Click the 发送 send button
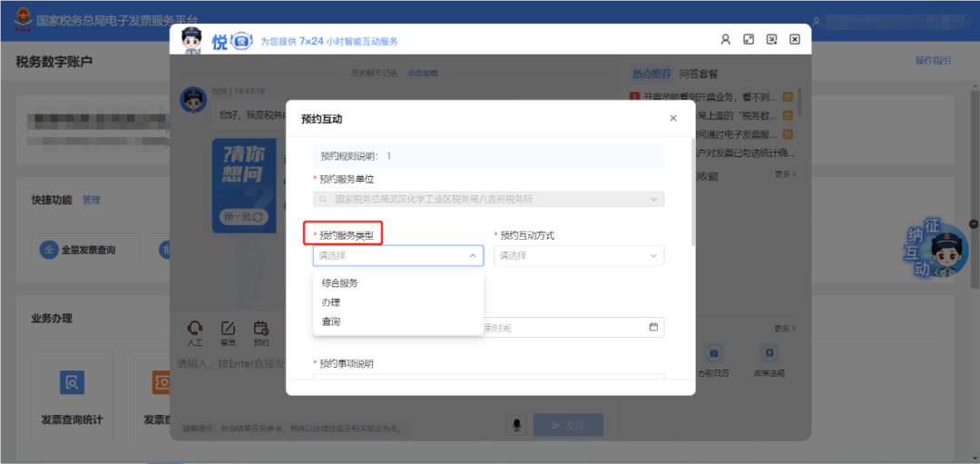Image resolution: width=980 pixels, height=464 pixels. (x=568, y=425)
